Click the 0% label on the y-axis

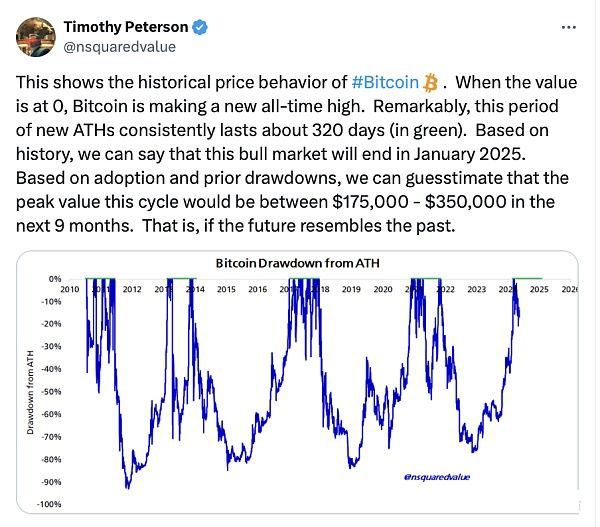point(54,278)
